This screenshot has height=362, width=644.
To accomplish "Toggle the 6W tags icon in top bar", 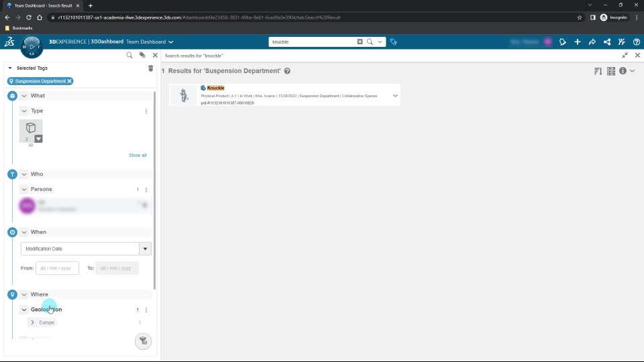I will [394, 42].
